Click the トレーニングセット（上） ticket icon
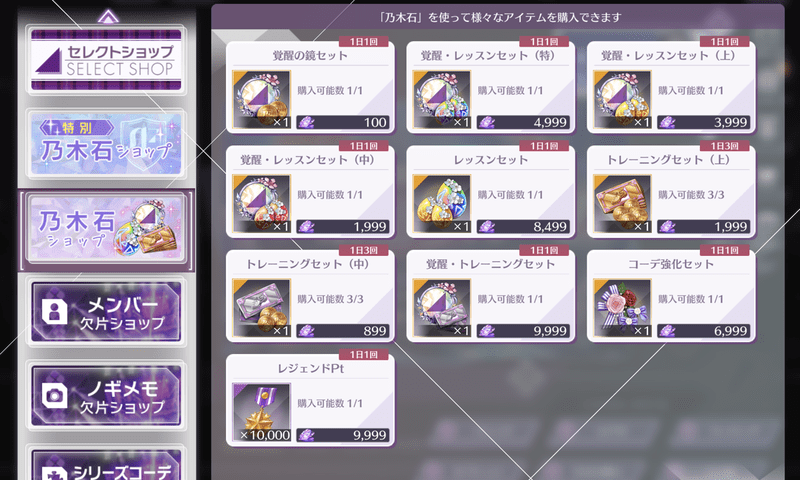800x480 pixels. [622, 204]
